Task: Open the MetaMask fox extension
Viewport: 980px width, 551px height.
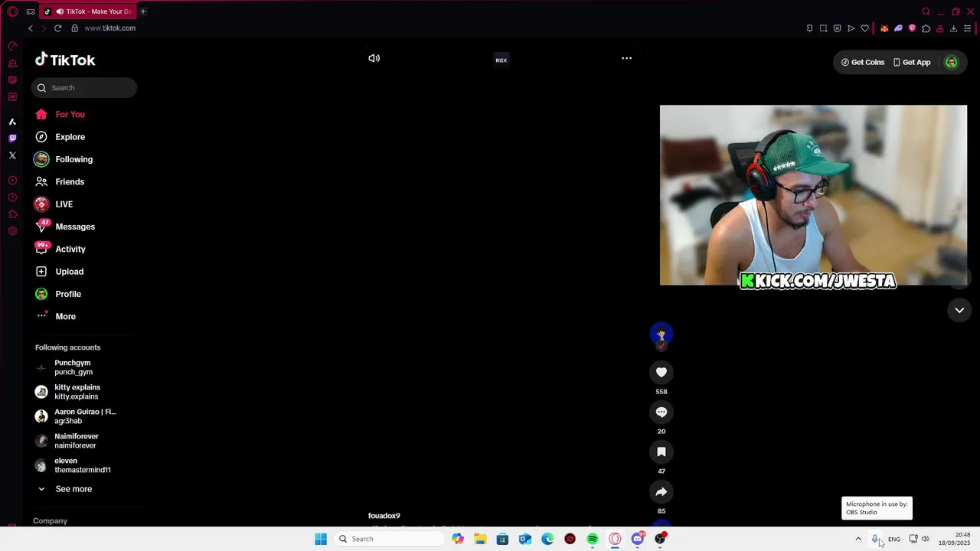Action: point(884,28)
